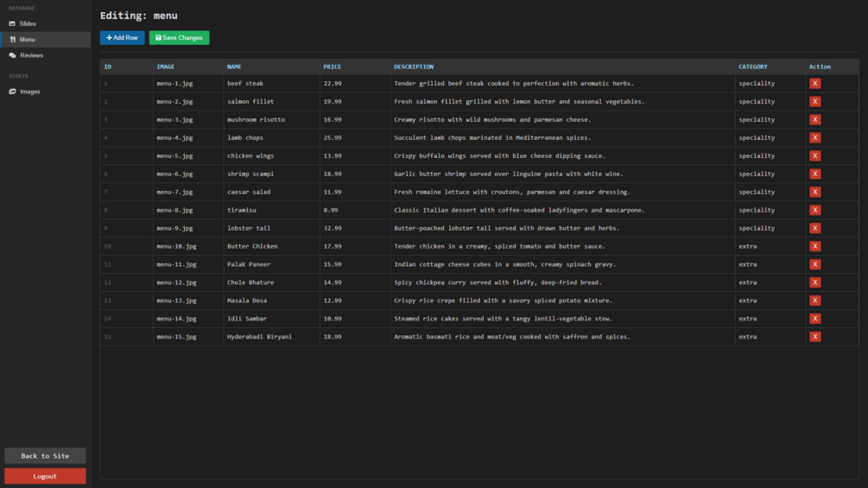Delete the Palak Paneer row
The width and height of the screenshot is (868, 488).
[814, 264]
